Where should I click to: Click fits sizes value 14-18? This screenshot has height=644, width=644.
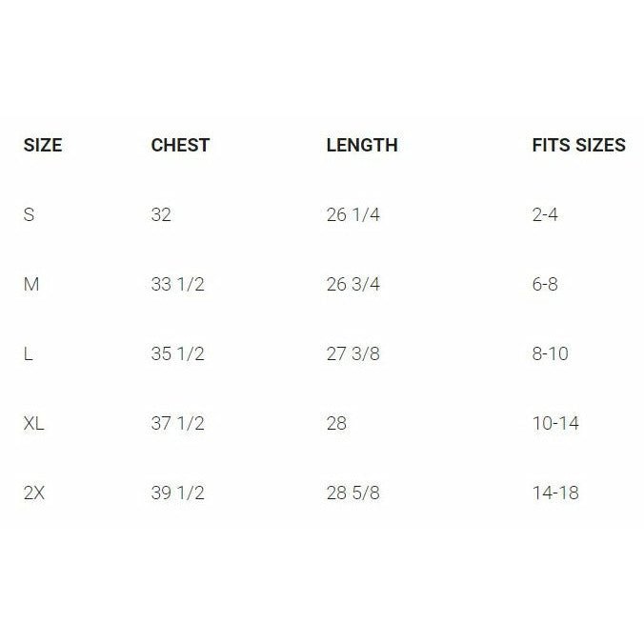[x=555, y=493]
